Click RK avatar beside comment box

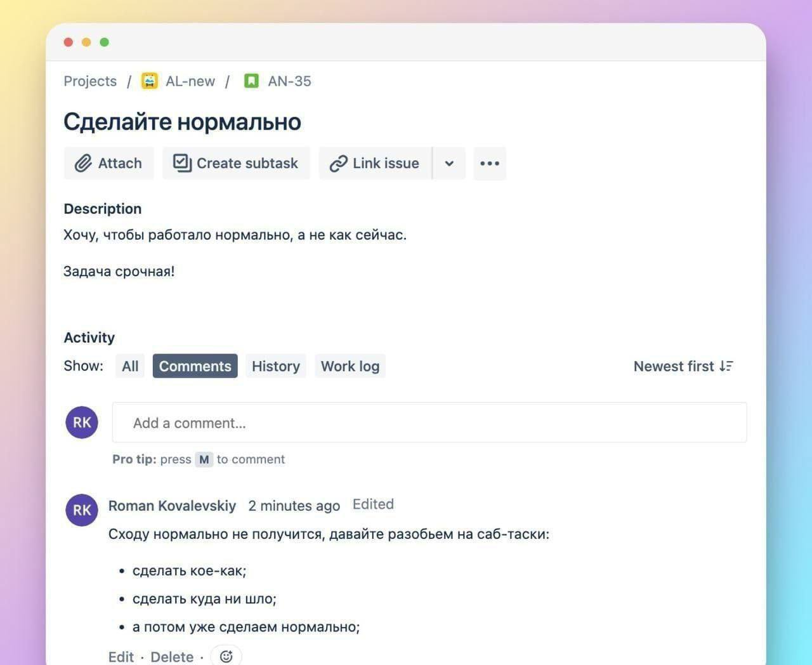click(x=82, y=423)
